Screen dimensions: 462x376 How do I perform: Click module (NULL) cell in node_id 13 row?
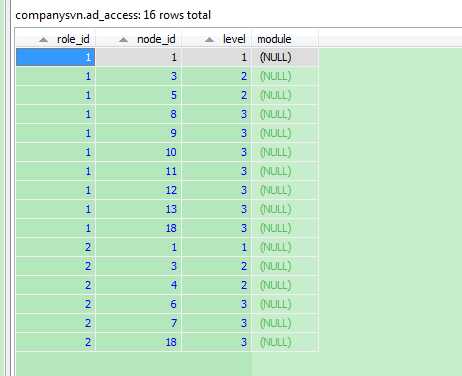[x=285, y=209]
